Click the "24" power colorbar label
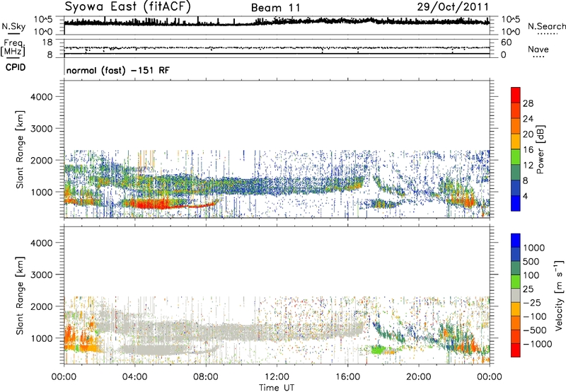The image size is (566, 392). pos(528,119)
